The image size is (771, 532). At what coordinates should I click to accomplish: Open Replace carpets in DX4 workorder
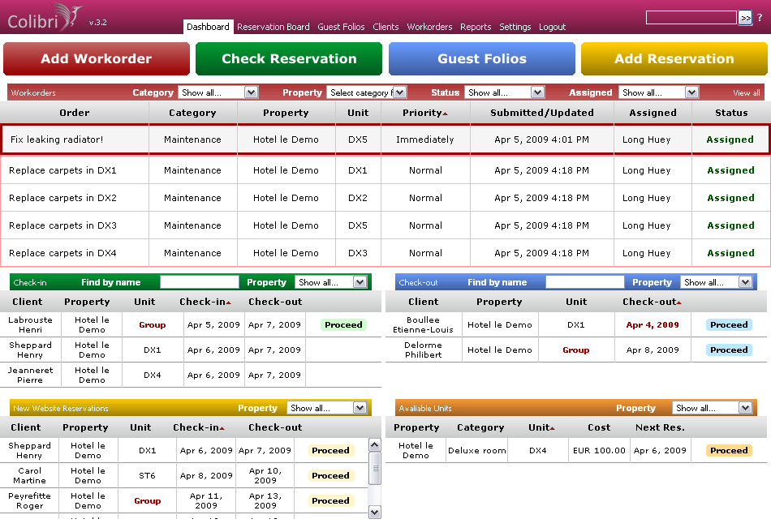(62, 253)
